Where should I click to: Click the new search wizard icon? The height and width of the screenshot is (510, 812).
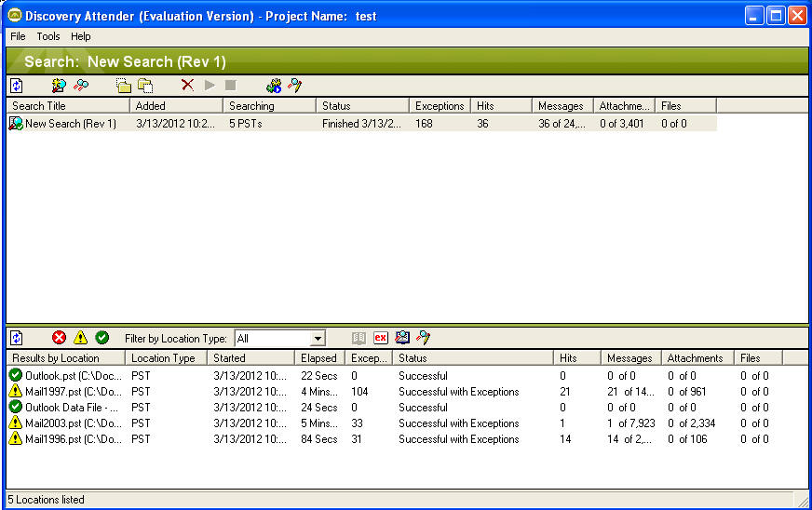pos(59,86)
